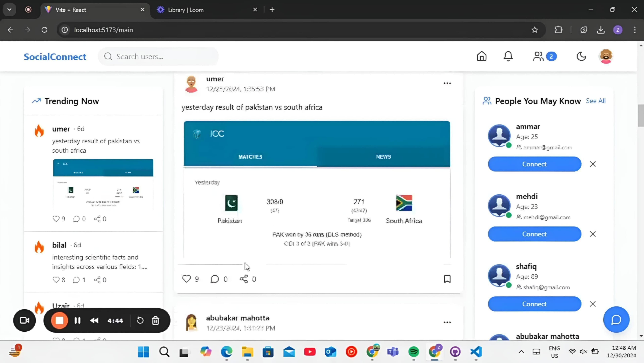Show hidden system tray icons
Image resolution: width=644 pixels, height=363 pixels.
pos(521,352)
